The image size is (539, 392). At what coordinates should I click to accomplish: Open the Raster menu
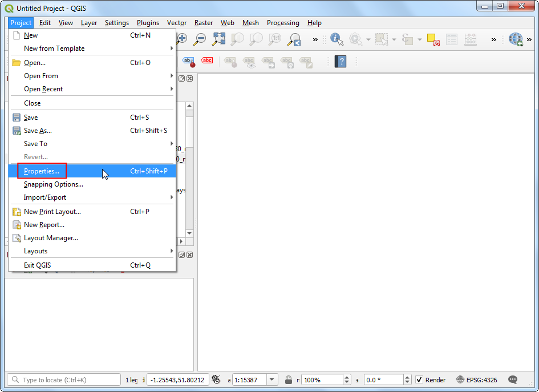(x=204, y=23)
